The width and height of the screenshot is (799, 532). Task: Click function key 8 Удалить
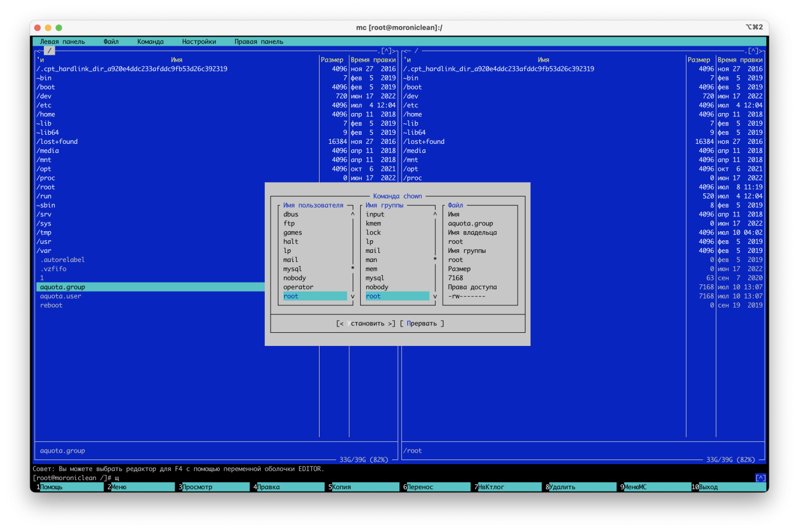pos(581,487)
